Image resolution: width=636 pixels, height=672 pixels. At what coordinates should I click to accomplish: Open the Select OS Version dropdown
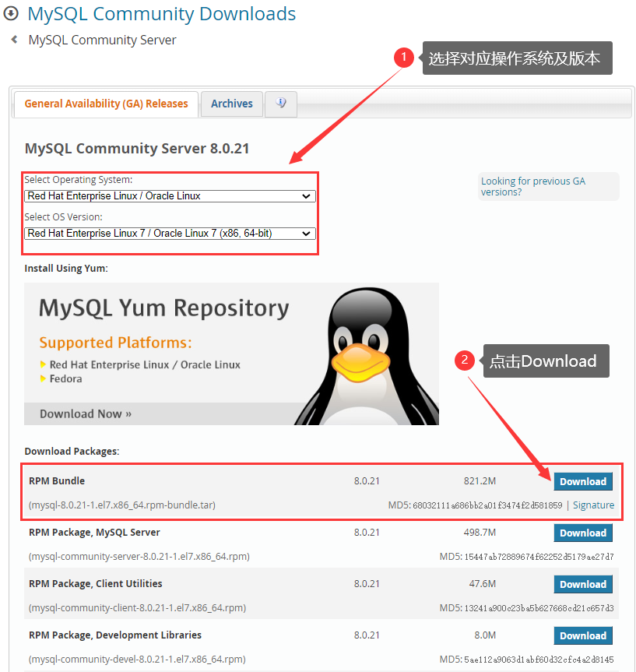(170, 233)
